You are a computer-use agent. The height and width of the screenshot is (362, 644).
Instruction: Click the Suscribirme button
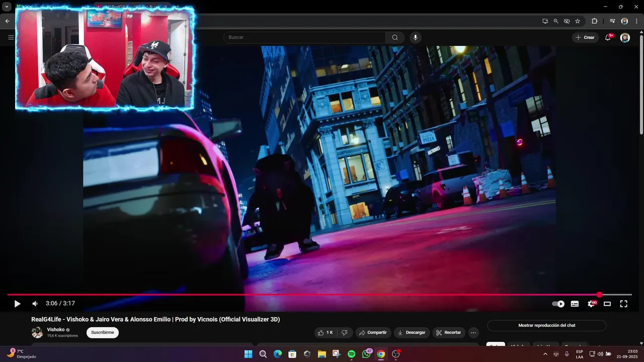[x=103, y=332]
